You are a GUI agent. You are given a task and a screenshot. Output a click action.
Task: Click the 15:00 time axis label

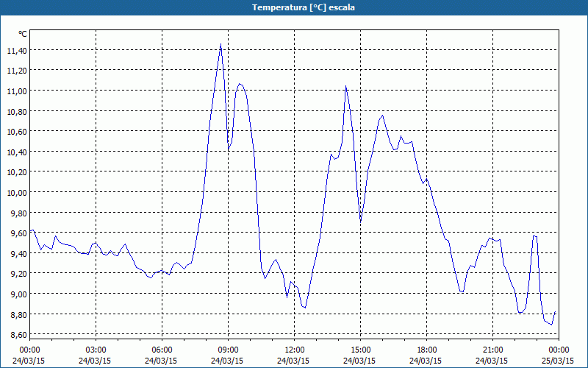click(x=360, y=350)
